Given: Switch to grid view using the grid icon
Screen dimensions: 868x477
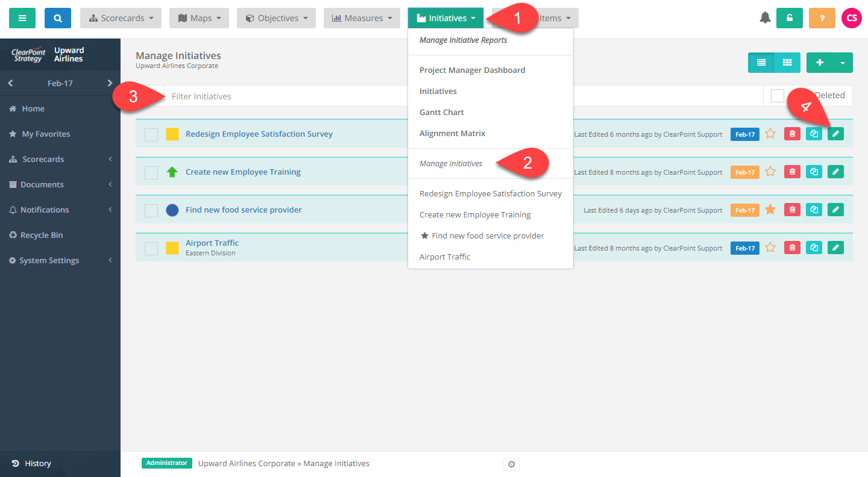Looking at the screenshot, I should point(787,62).
